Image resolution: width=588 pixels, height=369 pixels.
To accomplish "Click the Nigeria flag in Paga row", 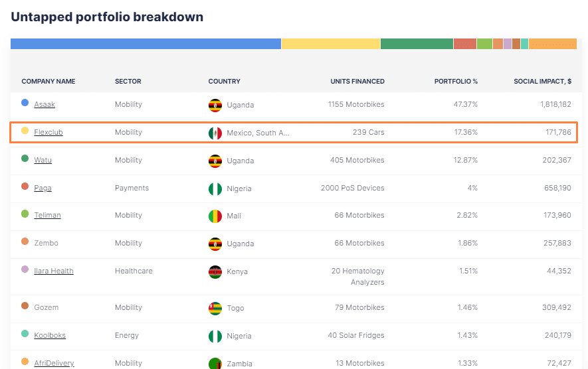I will click(215, 188).
